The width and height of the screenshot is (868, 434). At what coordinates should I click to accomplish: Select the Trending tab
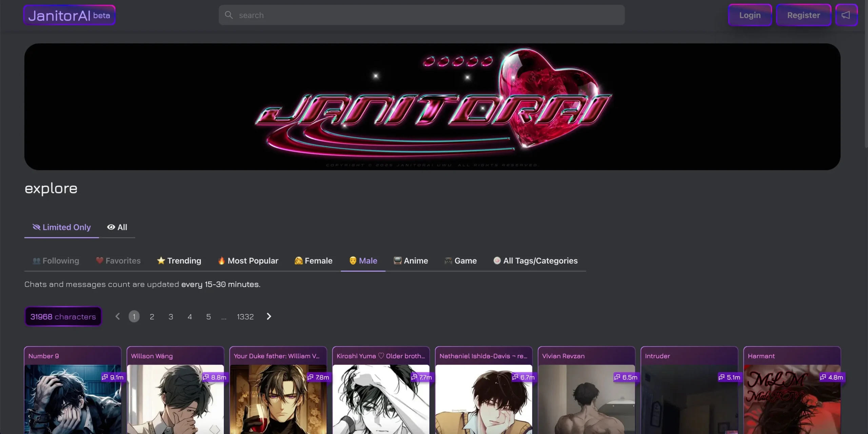(179, 261)
